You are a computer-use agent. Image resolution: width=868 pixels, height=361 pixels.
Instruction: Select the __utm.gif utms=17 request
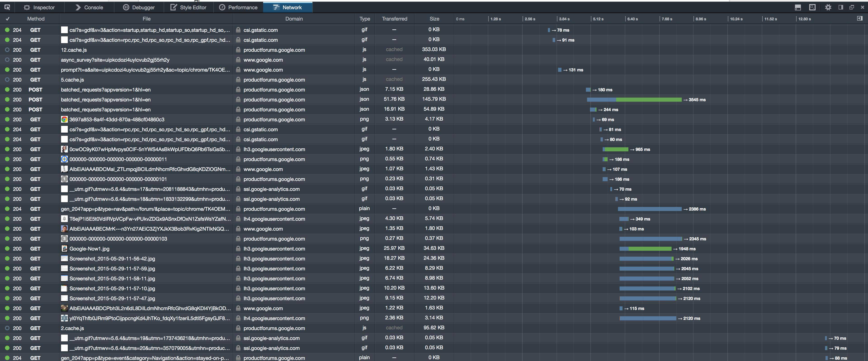(434, 189)
